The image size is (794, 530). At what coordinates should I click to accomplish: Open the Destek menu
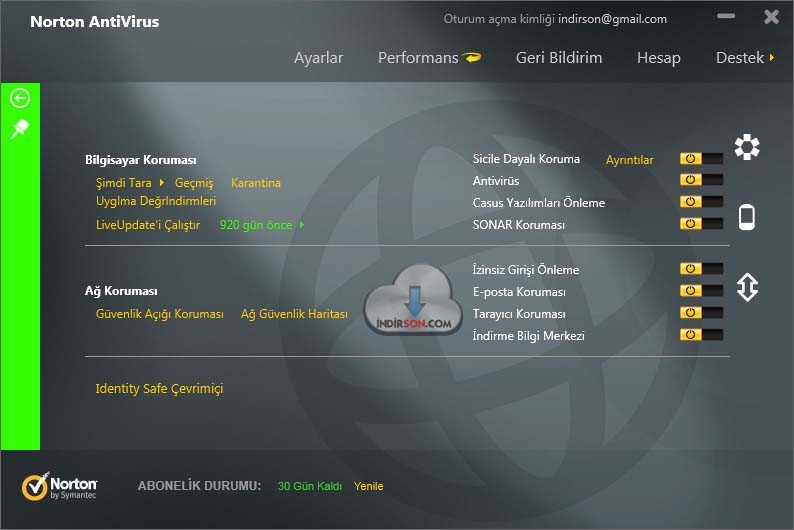tap(740, 58)
